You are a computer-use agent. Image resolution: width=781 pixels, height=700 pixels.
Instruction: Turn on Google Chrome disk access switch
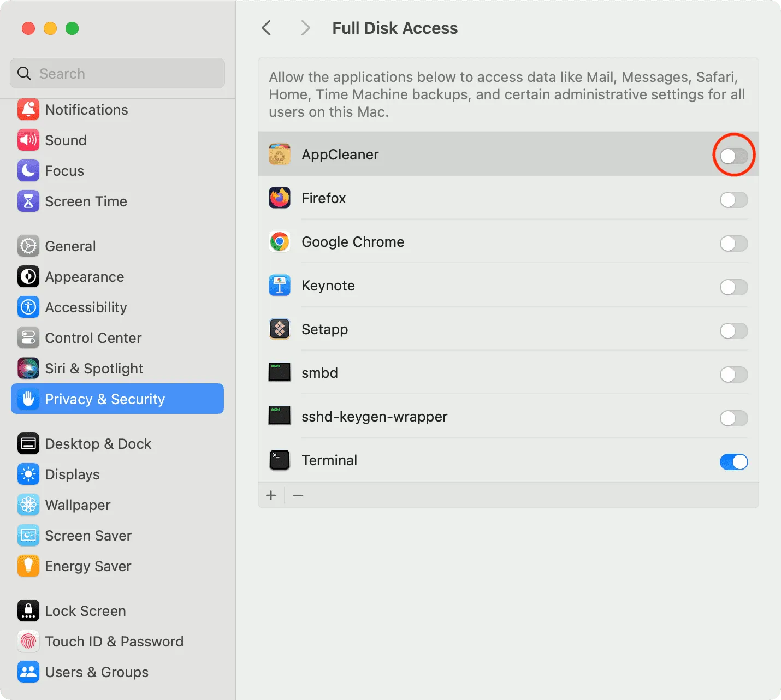(733, 244)
